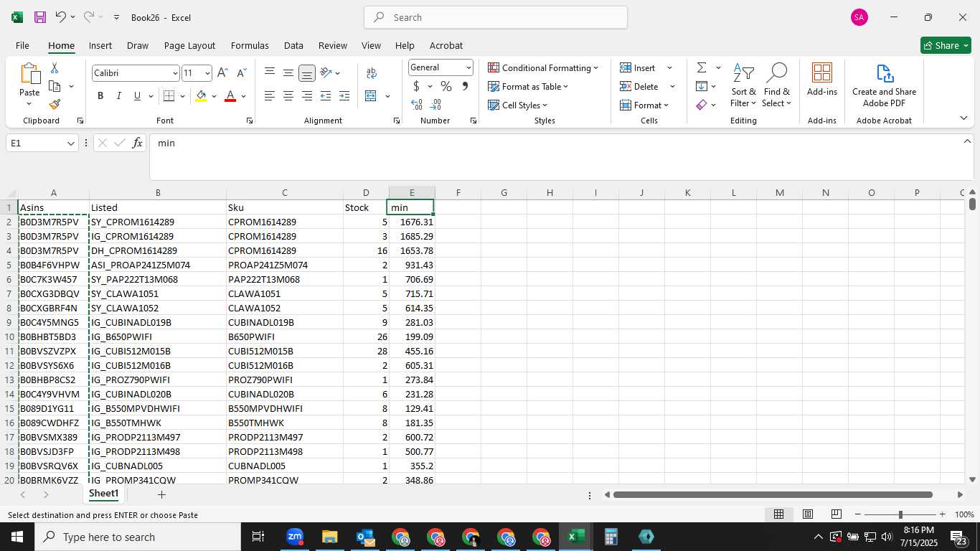Toggle Italic formatting
The width and height of the screenshot is (980, 551).
(x=119, y=96)
